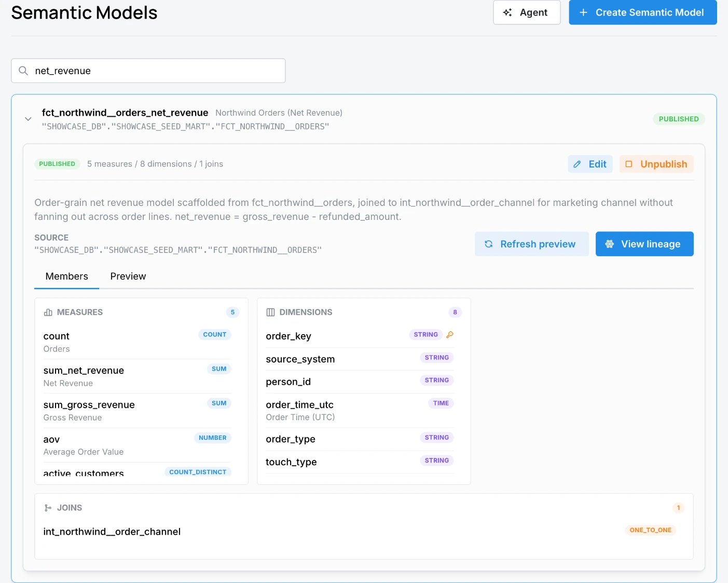Click the plus icon on Create Semantic Model

coord(583,12)
